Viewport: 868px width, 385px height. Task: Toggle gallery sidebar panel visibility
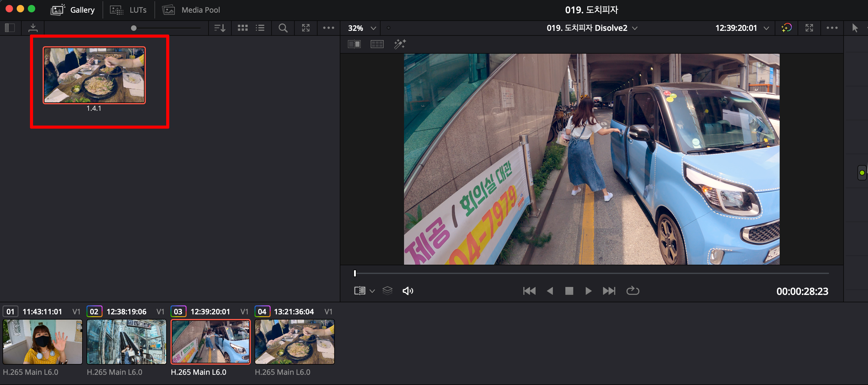10,28
